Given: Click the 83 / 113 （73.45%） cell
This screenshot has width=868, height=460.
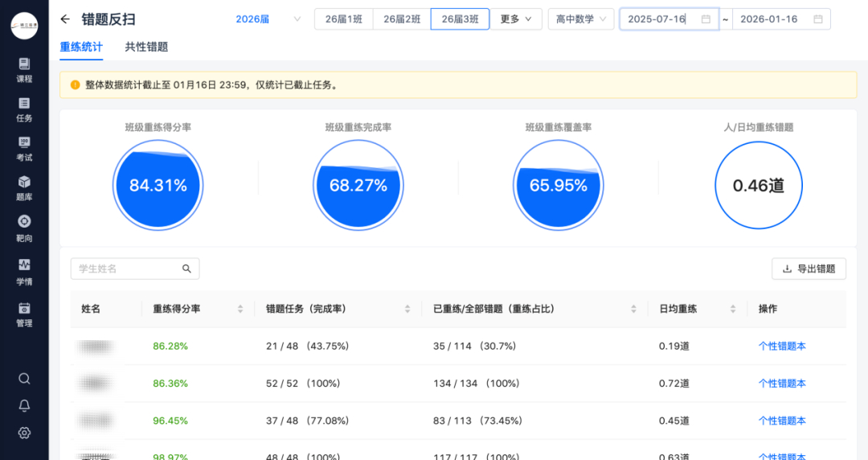Looking at the screenshot, I should point(477,421).
